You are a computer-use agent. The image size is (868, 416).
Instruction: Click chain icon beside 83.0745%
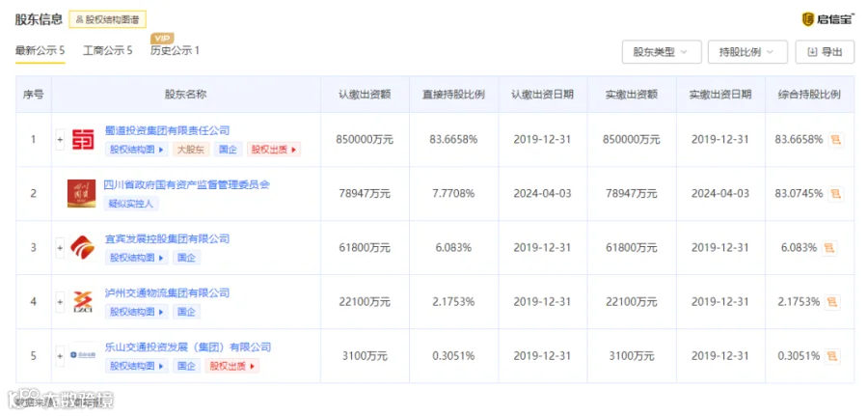pos(836,194)
